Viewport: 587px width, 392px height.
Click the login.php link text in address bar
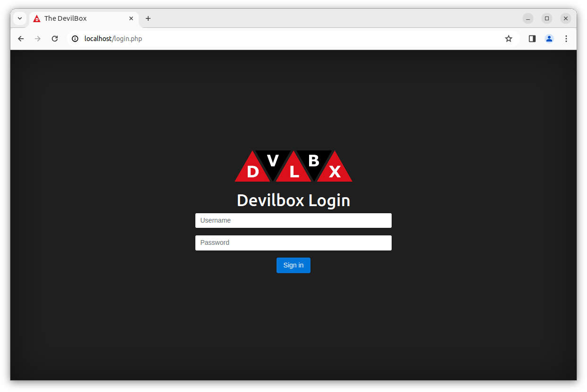coord(128,39)
